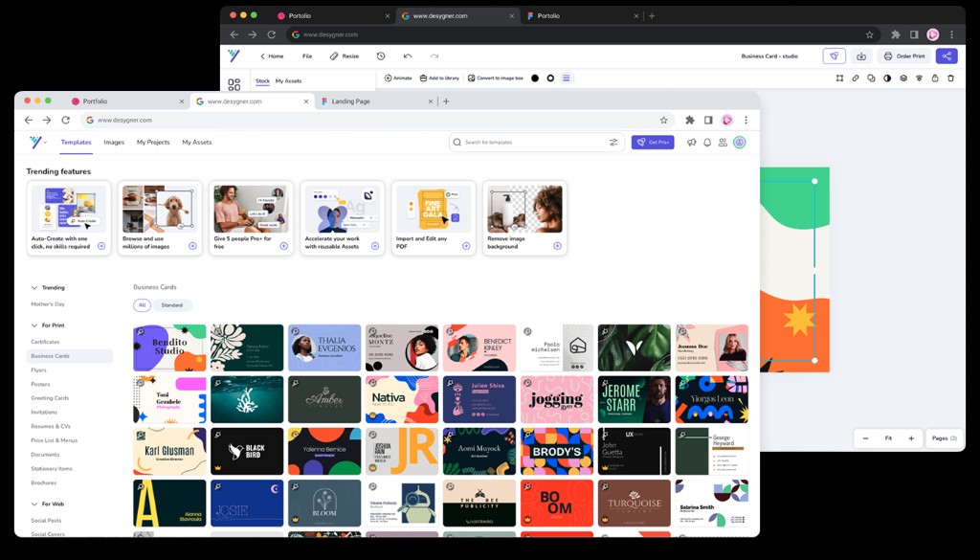Viewport: 980px width, 560px height.
Task: Reload page in front browser window
Action: click(x=66, y=120)
